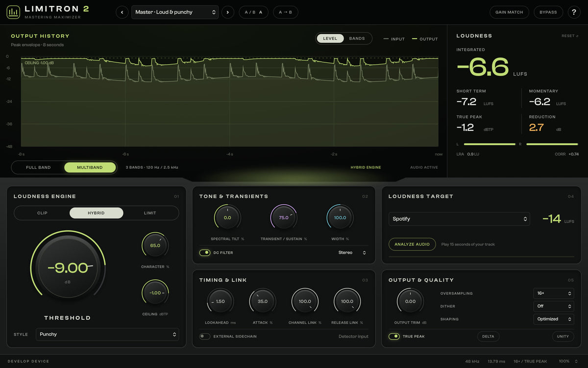The height and width of the screenshot is (368, 588).
Task: Click the right channel level meter
Action: 552,144
